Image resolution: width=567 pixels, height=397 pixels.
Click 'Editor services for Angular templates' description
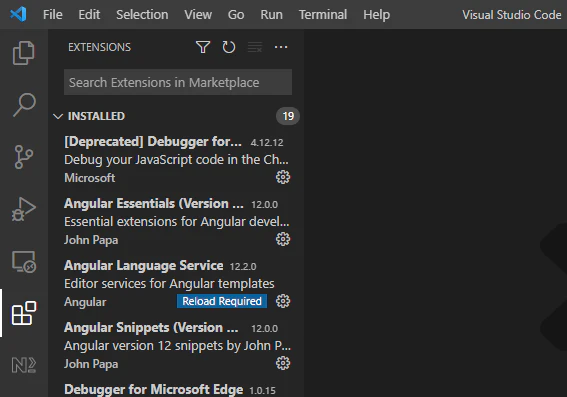(x=169, y=283)
